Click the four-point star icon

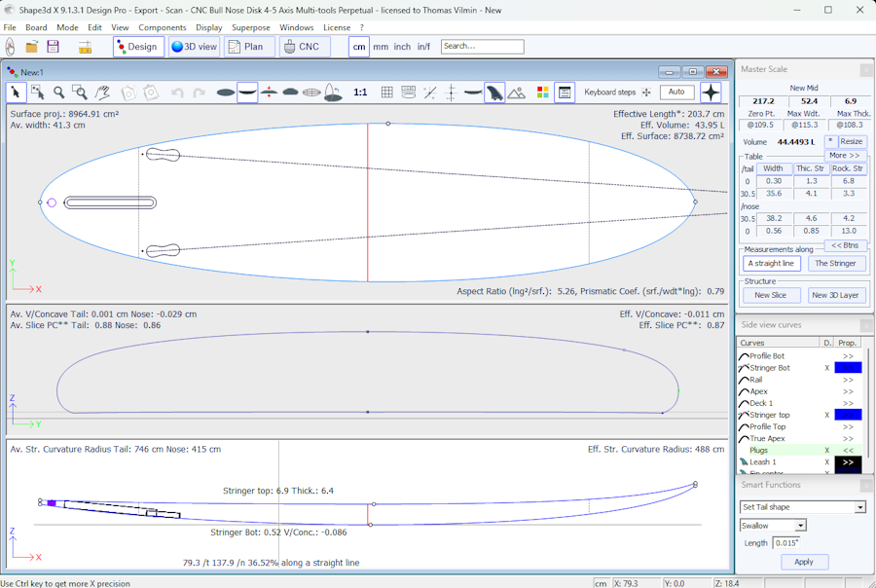(x=712, y=92)
